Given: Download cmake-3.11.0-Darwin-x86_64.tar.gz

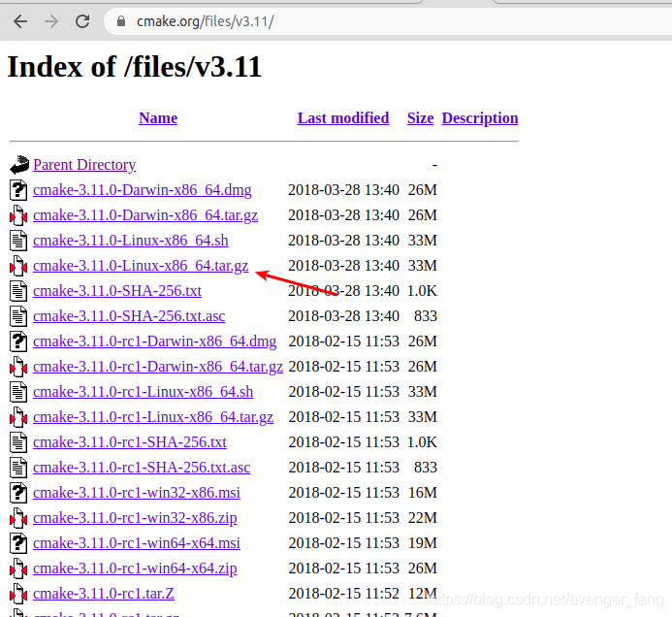Looking at the screenshot, I should (145, 215).
